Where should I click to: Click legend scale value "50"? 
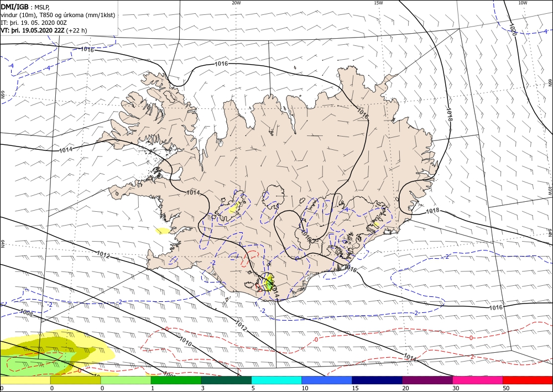(x=505, y=388)
